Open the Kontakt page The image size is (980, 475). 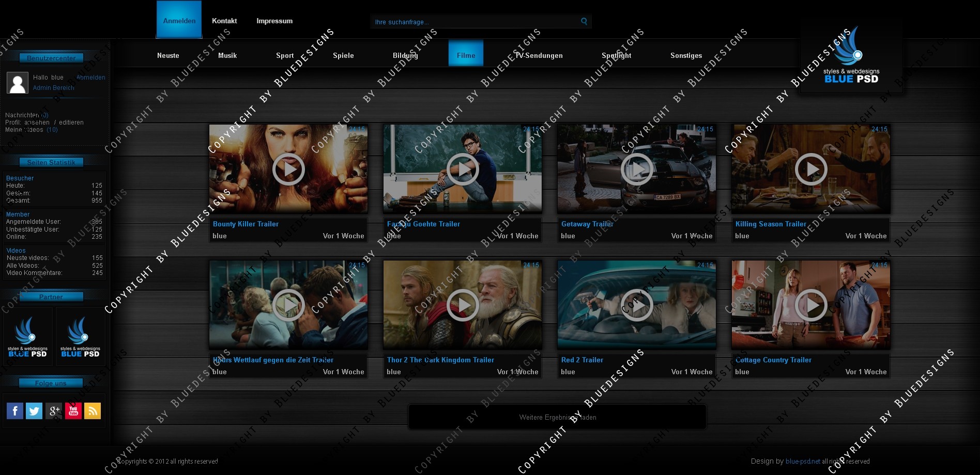click(224, 21)
